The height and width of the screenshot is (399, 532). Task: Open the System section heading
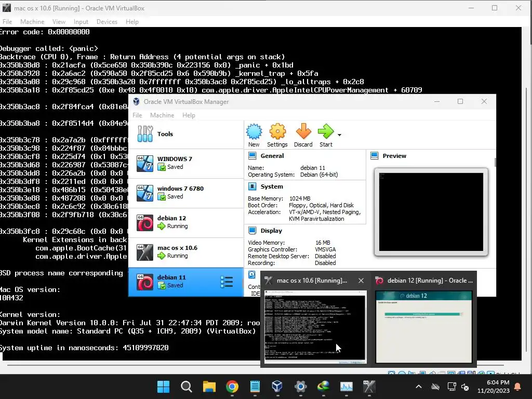[x=271, y=187]
